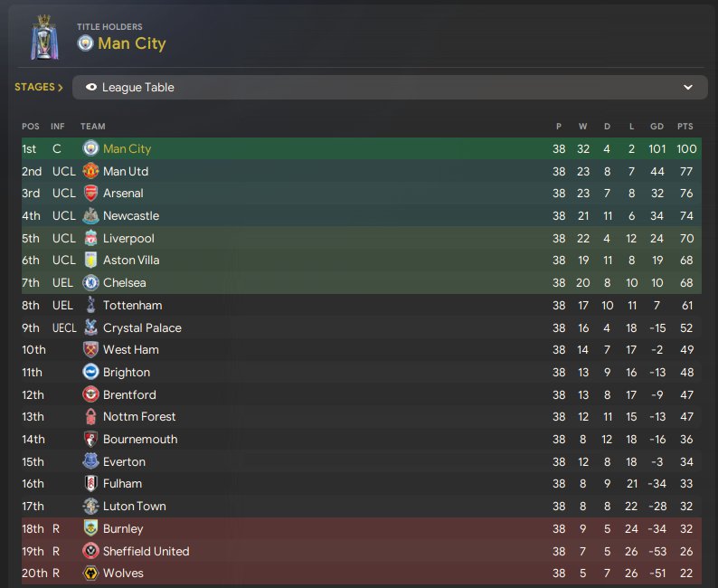Select the Sheffield United table row
The image size is (718, 588).
[x=362, y=551]
